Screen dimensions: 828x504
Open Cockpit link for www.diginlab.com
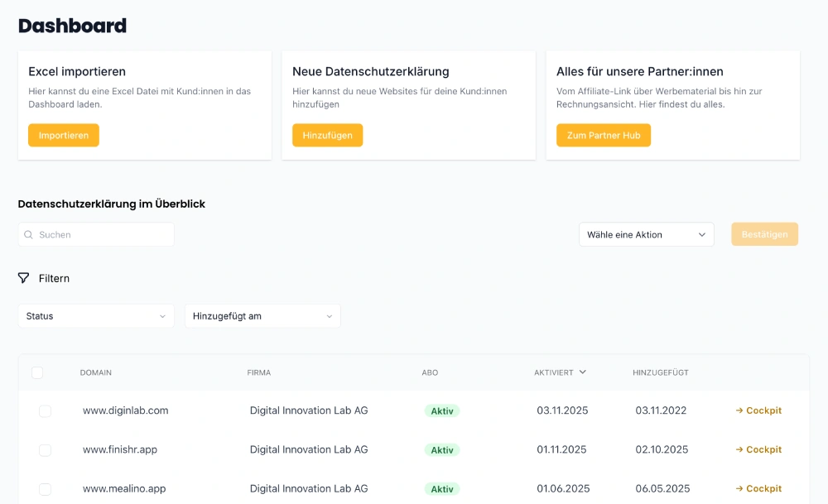(x=758, y=410)
